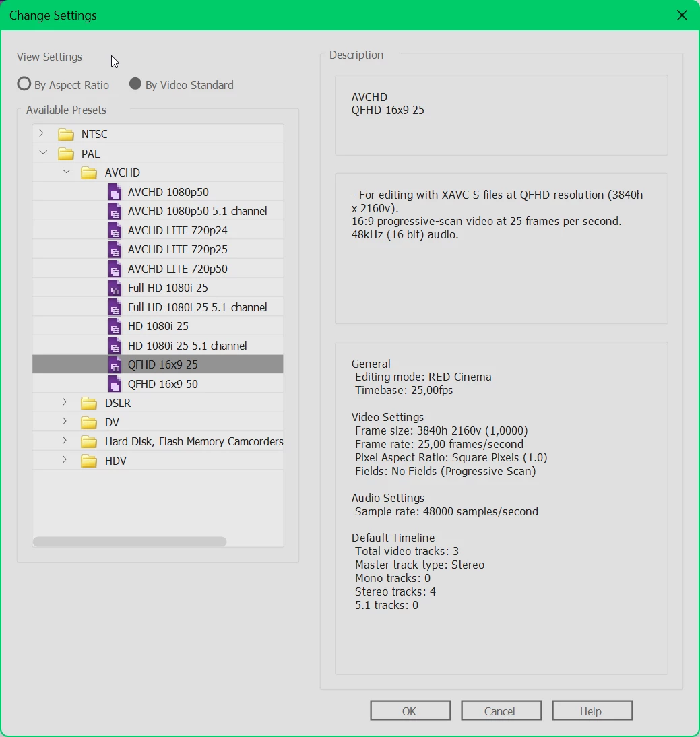Click the DV folder icon

(x=89, y=422)
